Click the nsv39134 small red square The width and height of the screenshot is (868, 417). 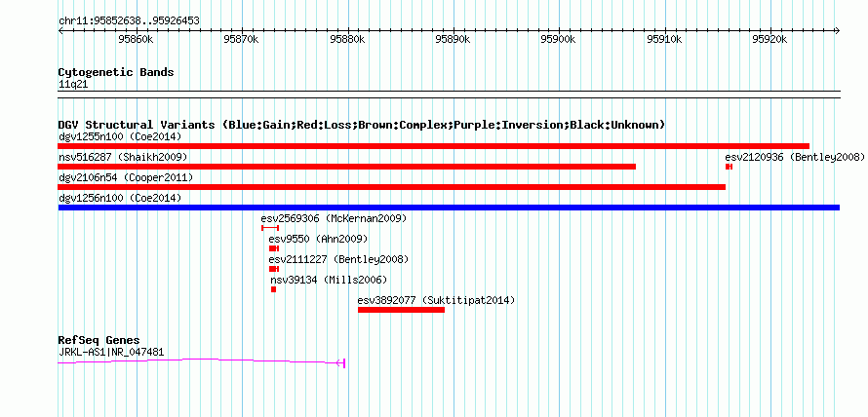point(273,289)
